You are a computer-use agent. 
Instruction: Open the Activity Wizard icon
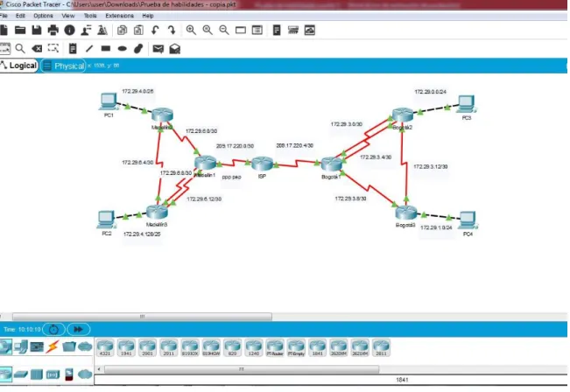coord(86,30)
